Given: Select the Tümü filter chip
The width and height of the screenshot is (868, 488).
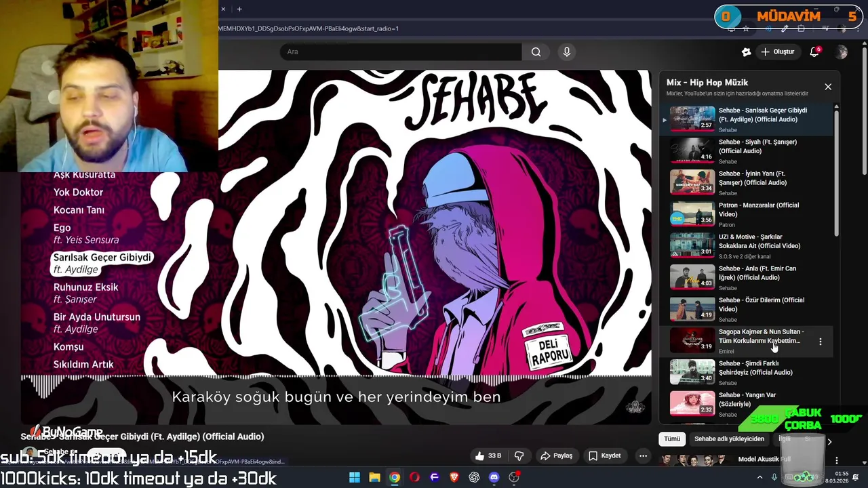Looking at the screenshot, I should point(672,439).
